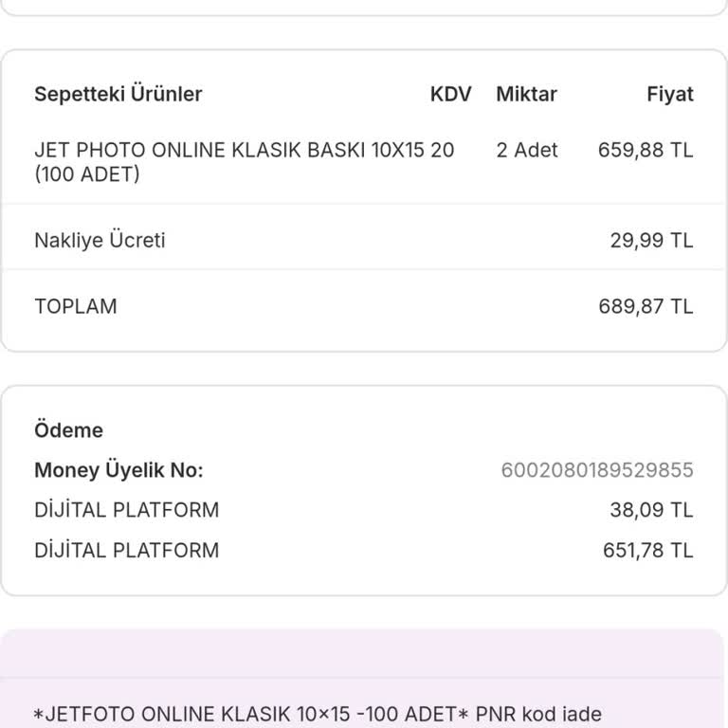Screen dimensions: 728x728
Task: Click the JETFOTO ONLINE KLASIK PNR note text
Action: tap(317, 714)
